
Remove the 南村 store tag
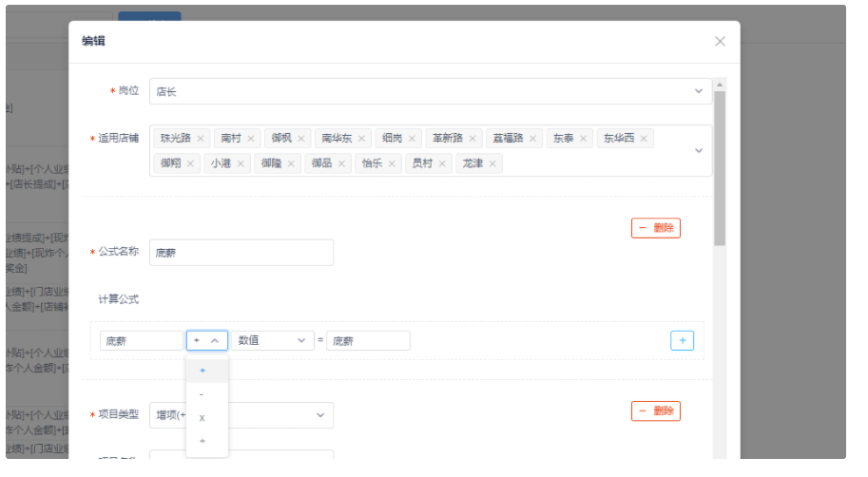251,139
